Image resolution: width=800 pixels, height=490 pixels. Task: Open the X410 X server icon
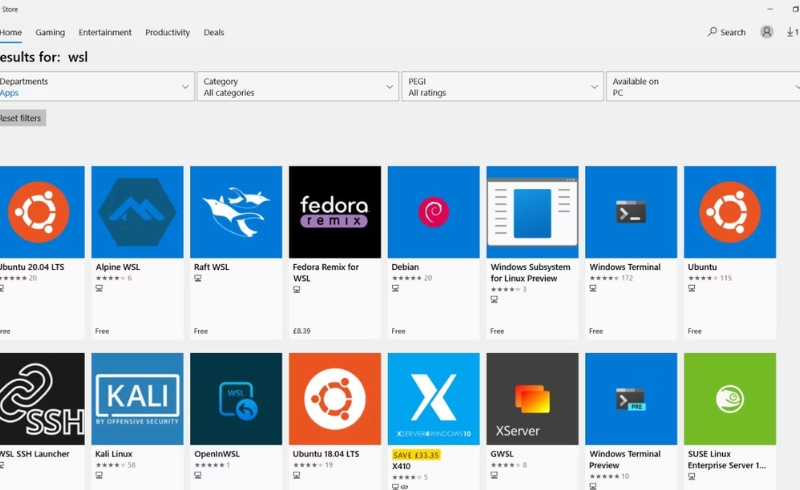pos(434,399)
